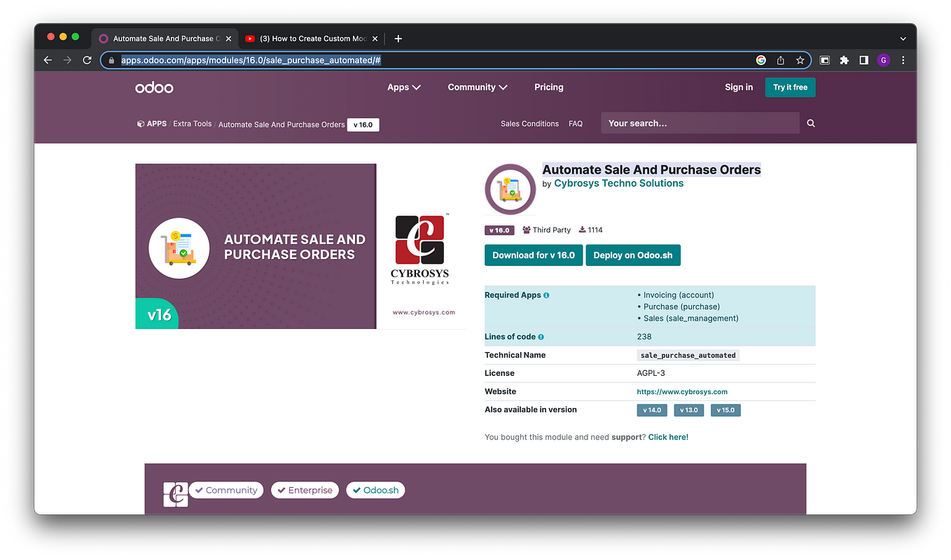951x560 pixels.
Task: Open the Apps dropdown menu
Action: 404,87
